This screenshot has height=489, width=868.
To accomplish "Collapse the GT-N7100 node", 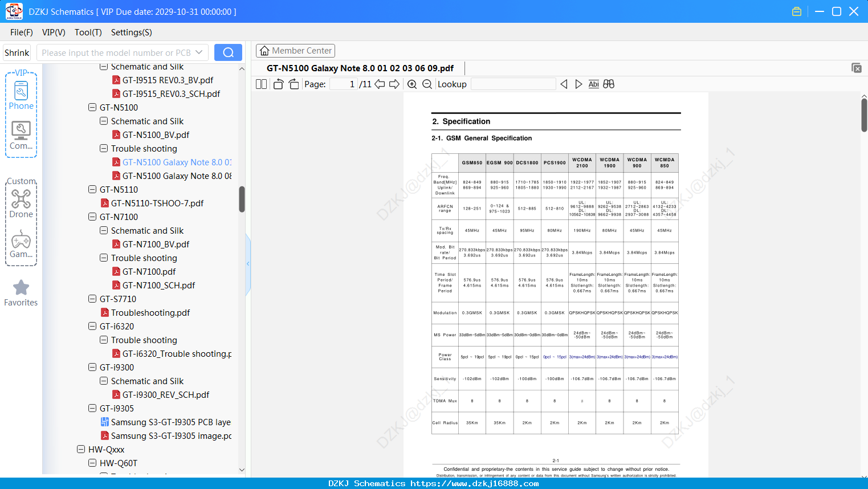I will coord(92,217).
